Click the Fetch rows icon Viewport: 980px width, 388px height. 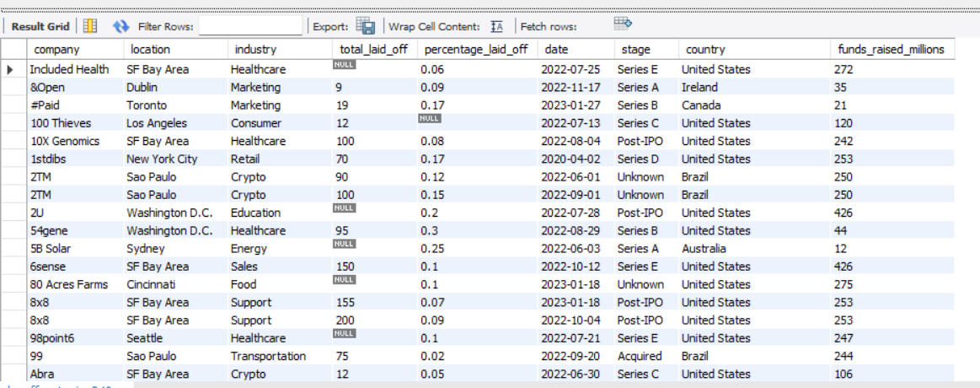pyautogui.click(x=623, y=23)
